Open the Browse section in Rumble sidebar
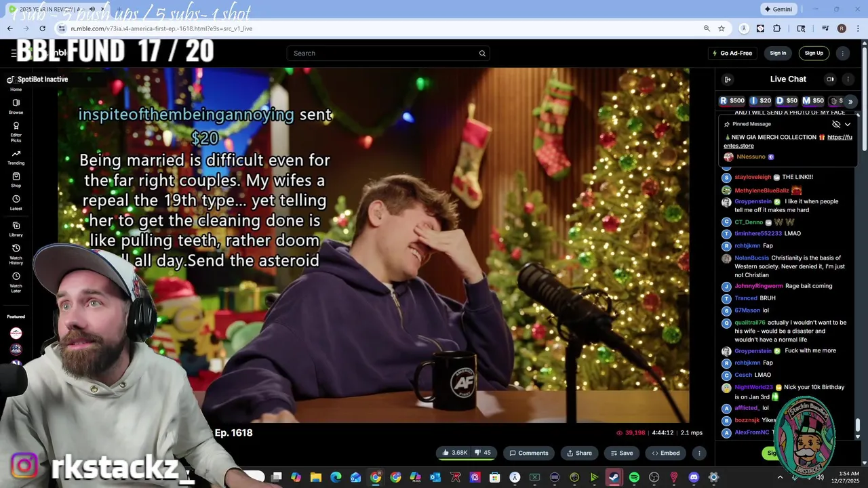Screen dimensions: 868x488 (16, 106)
